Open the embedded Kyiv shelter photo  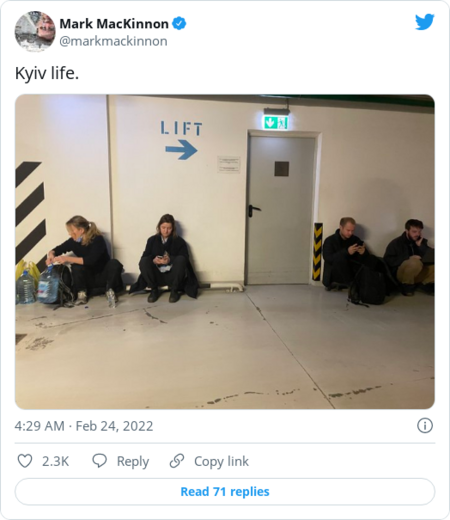coord(225,252)
